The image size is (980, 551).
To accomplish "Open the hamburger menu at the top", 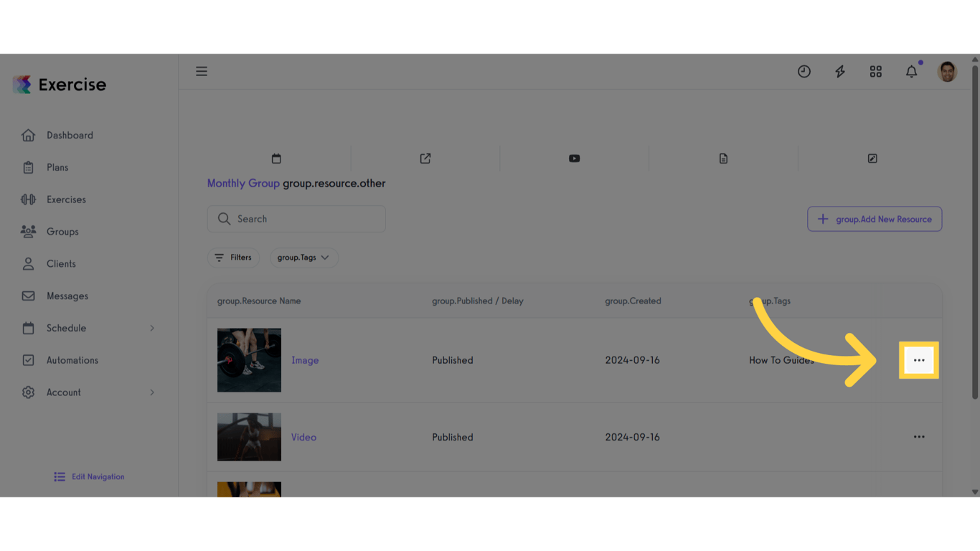I will point(202,71).
